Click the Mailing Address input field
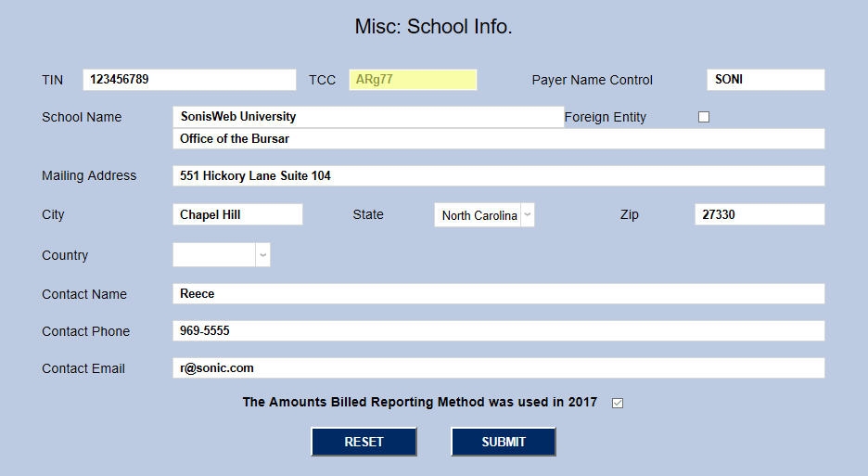Viewport: 868px width, 476px height. (498, 176)
